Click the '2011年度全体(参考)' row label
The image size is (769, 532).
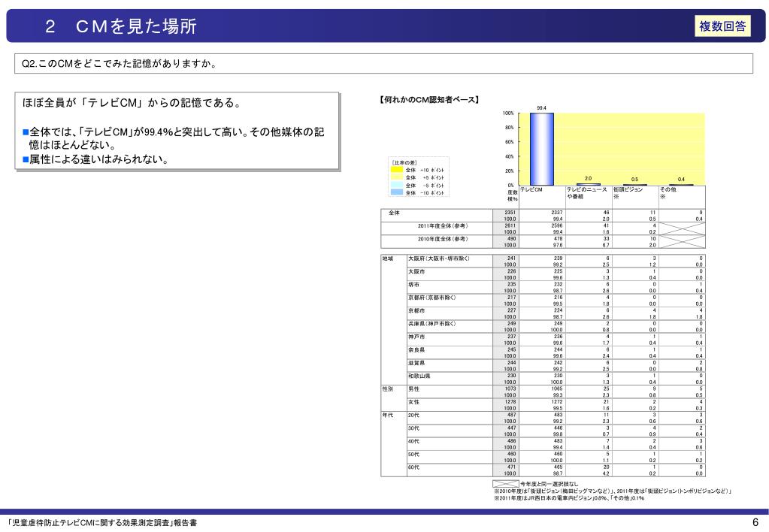tap(443, 226)
